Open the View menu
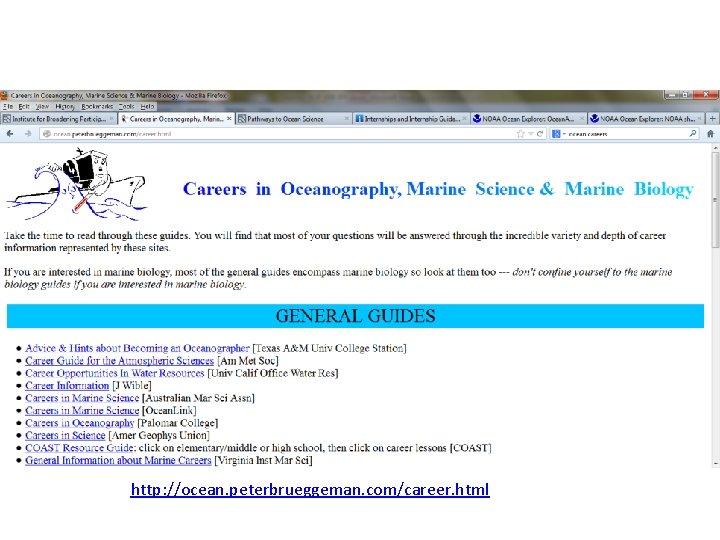The image size is (720, 540). [42, 107]
